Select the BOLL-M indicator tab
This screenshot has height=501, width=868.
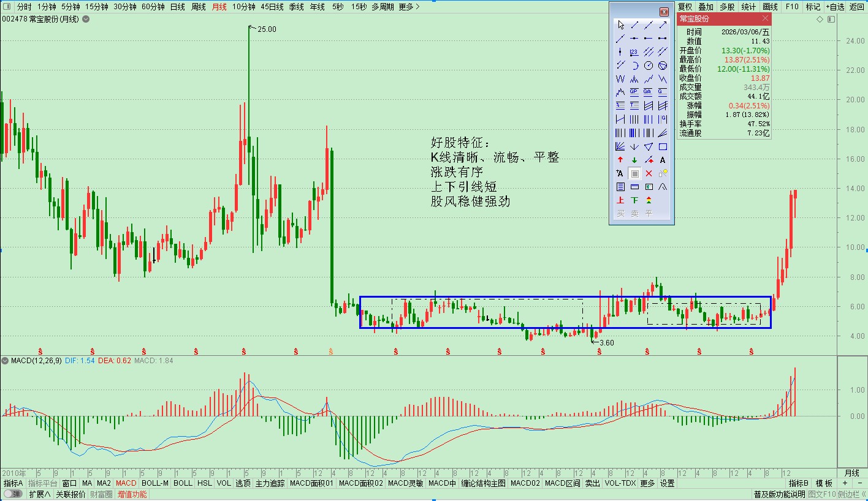coord(154,483)
